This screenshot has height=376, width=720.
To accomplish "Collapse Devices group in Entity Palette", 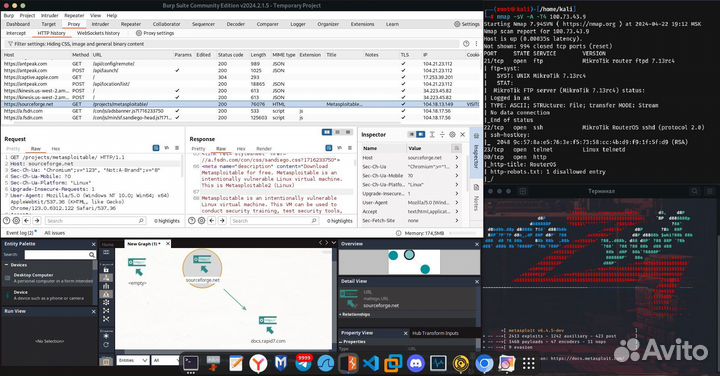I will (6, 265).
